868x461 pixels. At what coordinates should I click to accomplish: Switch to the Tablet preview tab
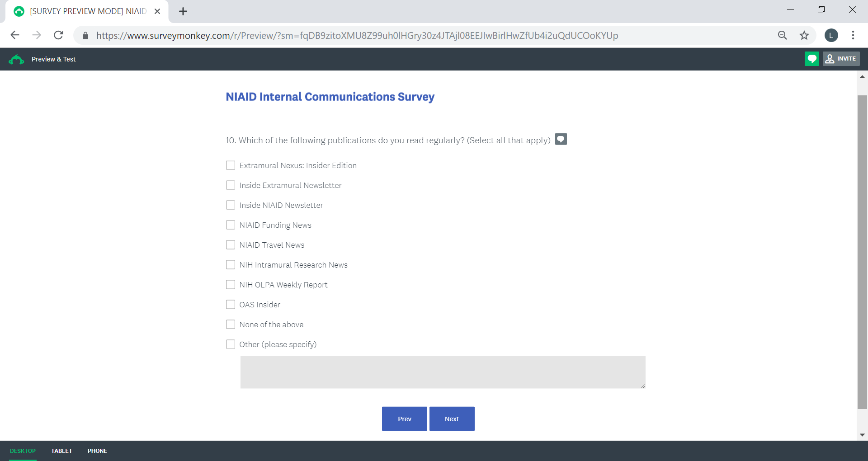(x=61, y=451)
